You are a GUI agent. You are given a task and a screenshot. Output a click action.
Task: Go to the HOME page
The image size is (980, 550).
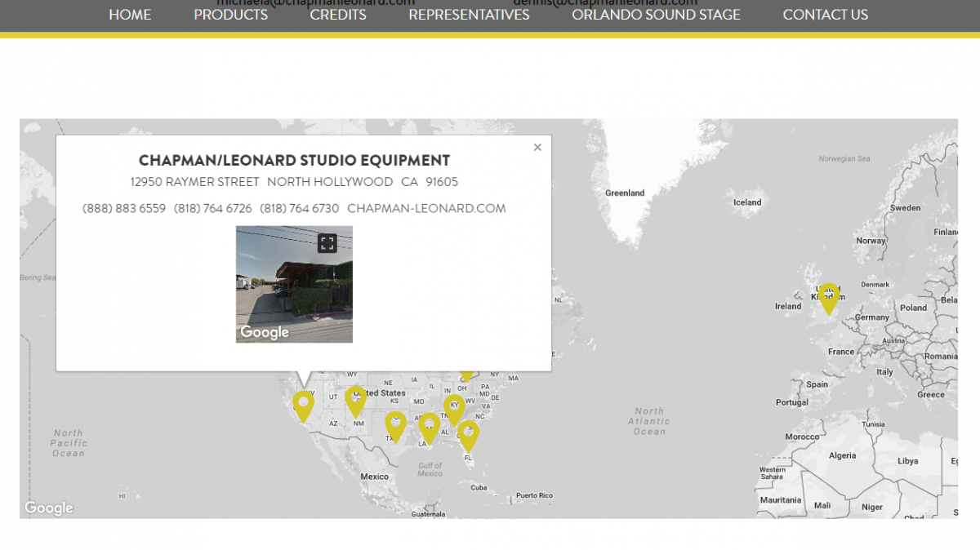pyautogui.click(x=130, y=15)
